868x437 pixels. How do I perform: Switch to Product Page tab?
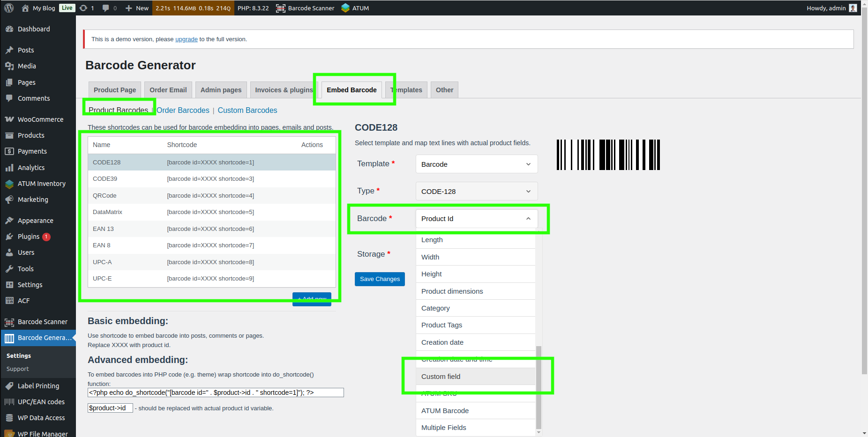[115, 90]
